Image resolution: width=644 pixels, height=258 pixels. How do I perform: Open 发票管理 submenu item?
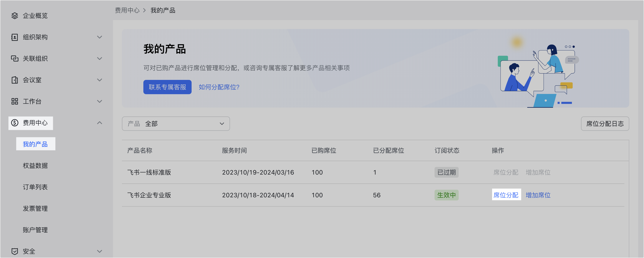35,208
